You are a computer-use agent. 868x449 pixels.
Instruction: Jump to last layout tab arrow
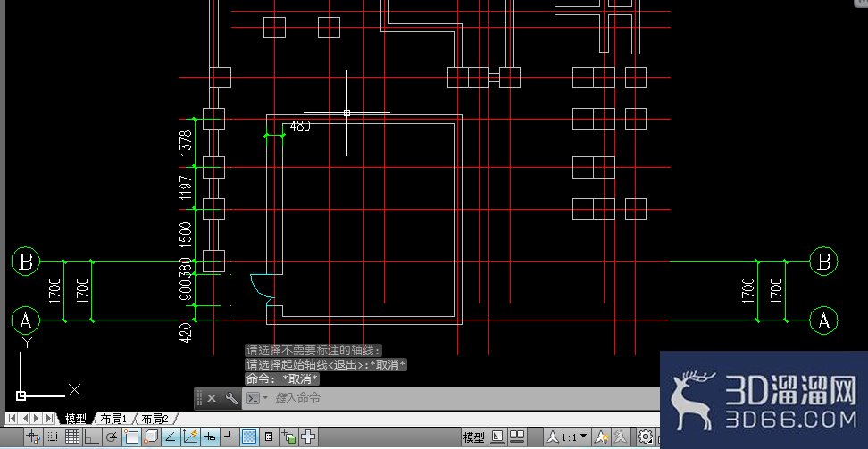pos(50,419)
